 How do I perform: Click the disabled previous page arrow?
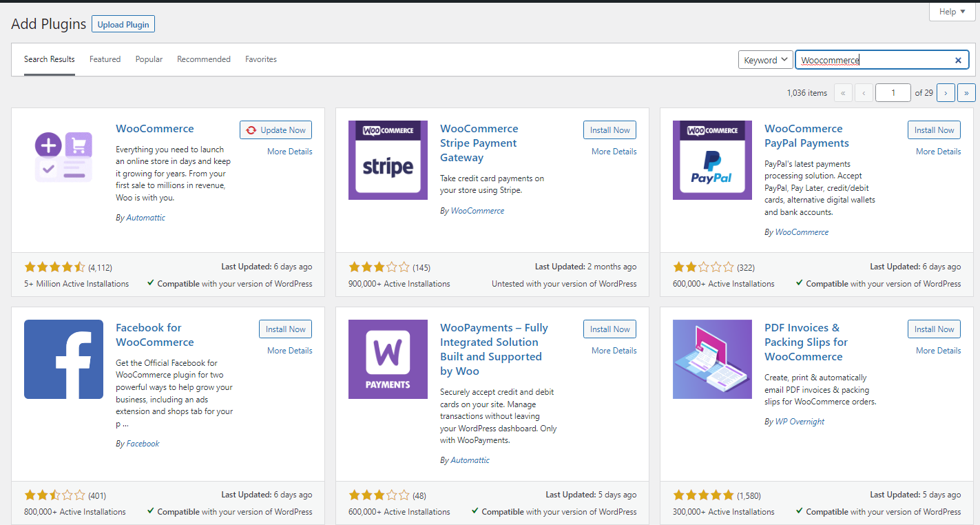pyautogui.click(x=864, y=92)
